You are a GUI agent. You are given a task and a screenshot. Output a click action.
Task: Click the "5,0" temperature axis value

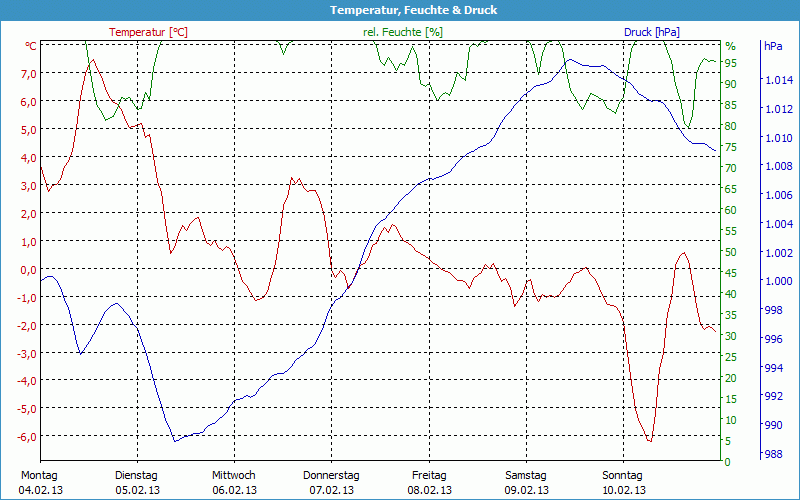28,130
